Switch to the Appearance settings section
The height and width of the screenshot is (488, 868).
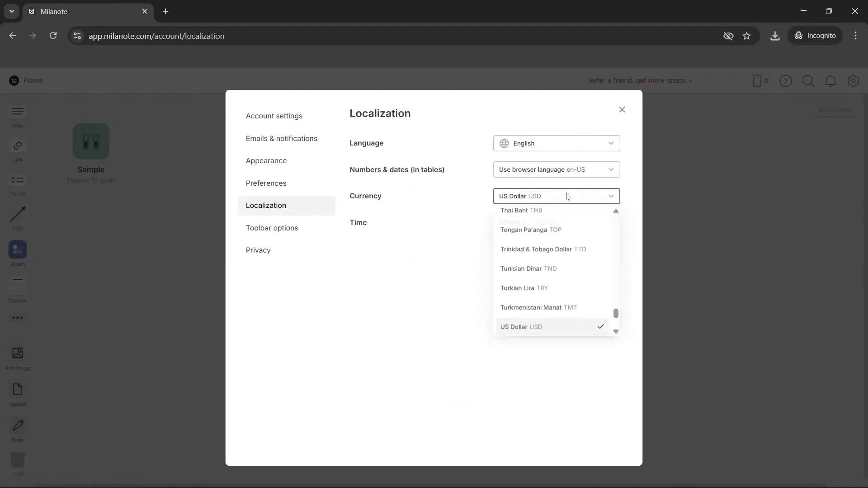[267, 160]
